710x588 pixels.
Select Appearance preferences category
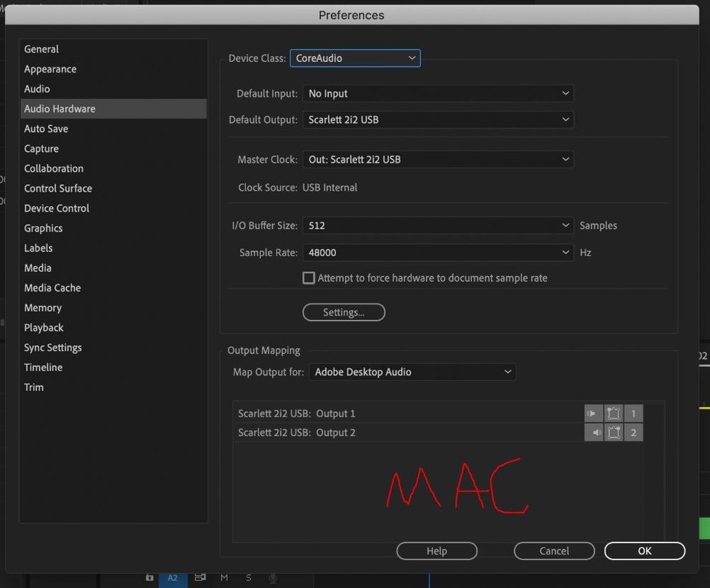pyautogui.click(x=113, y=69)
